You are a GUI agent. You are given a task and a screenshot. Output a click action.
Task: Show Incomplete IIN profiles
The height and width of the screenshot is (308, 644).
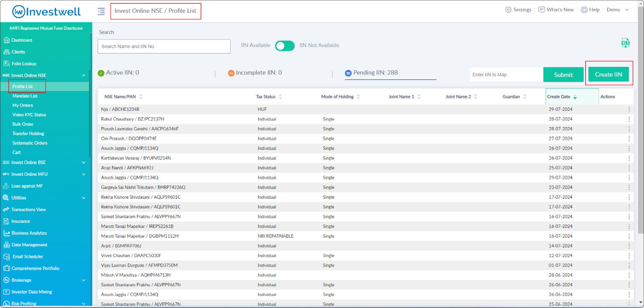point(255,73)
